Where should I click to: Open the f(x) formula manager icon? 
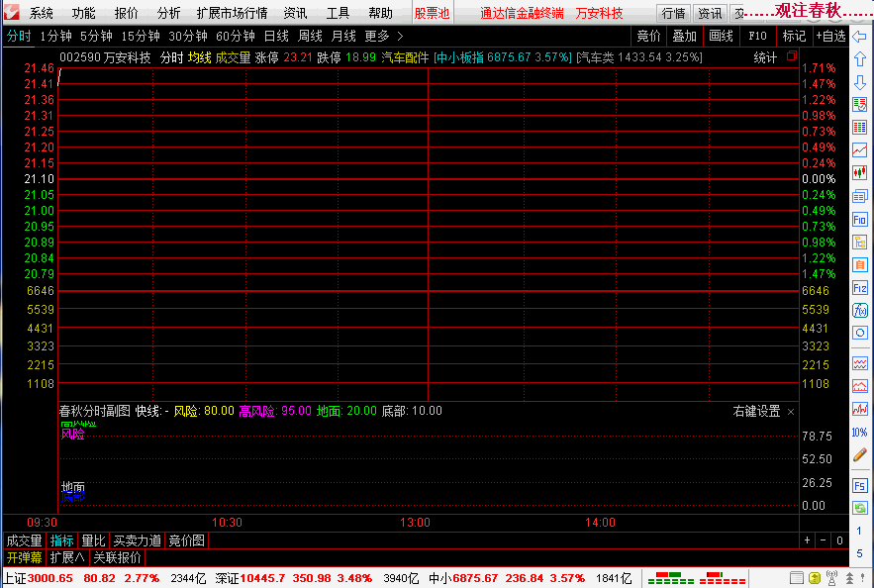[x=859, y=311]
